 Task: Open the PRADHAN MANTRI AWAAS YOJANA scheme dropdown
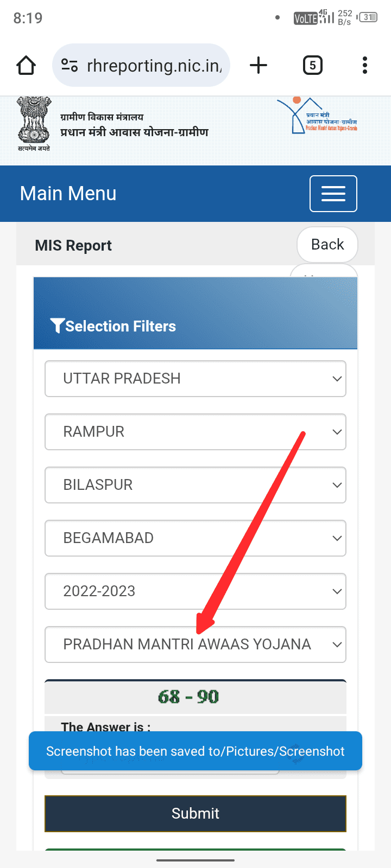pos(195,644)
